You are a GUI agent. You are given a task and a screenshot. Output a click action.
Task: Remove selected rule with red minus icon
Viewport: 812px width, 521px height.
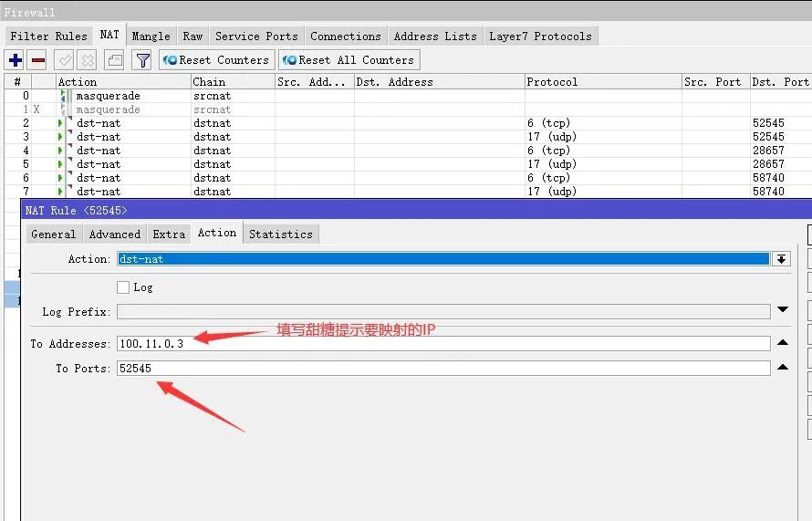pyautogui.click(x=38, y=60)
